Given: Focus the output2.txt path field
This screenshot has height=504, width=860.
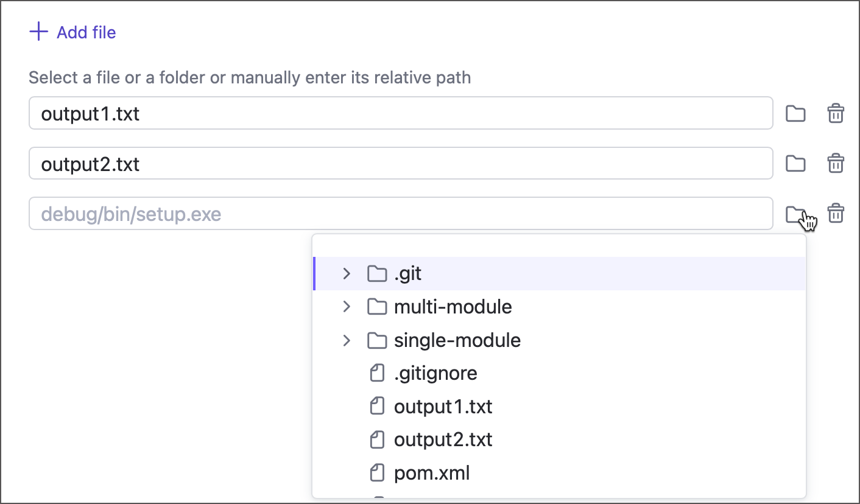Looking at the screenshot, I should tap(401, 163).
